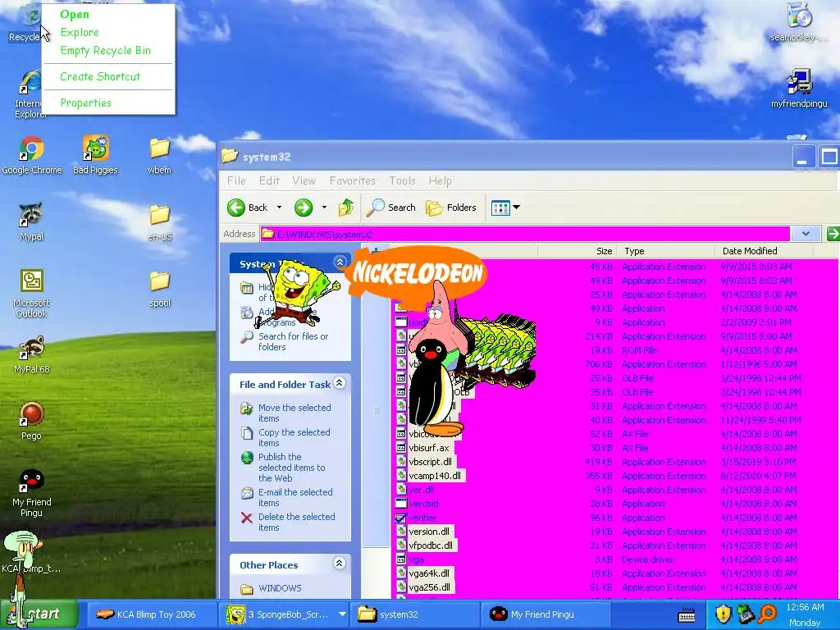
Task: Collapse the System Tasks panel
Action: [x=340, y=262]
